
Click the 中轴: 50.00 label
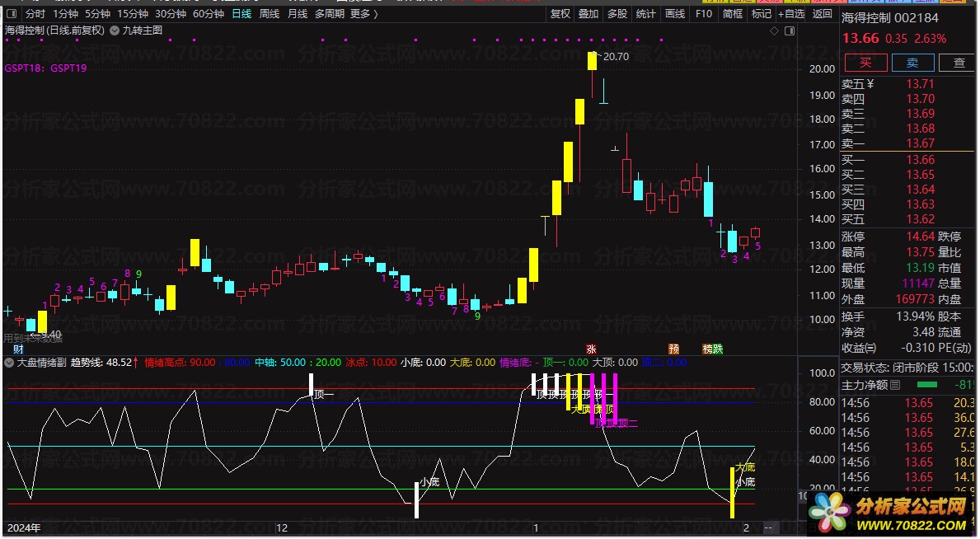coord(280,363)
